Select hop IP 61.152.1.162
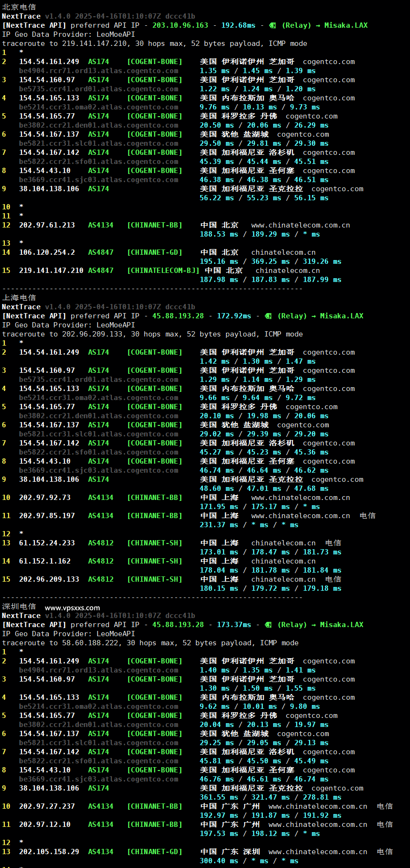This screenshot has width=410, height=868. (45, 561)
